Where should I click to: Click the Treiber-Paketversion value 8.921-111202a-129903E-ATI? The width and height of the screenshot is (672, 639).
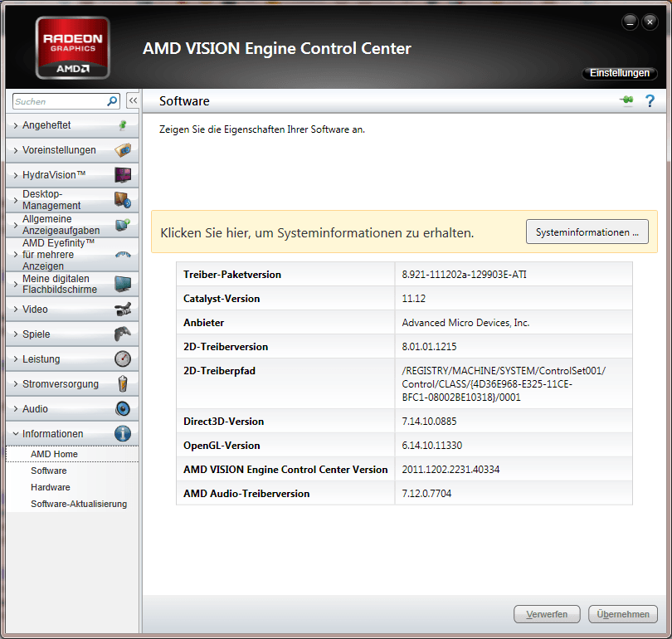pyautogui.click(x=464, y=275)
